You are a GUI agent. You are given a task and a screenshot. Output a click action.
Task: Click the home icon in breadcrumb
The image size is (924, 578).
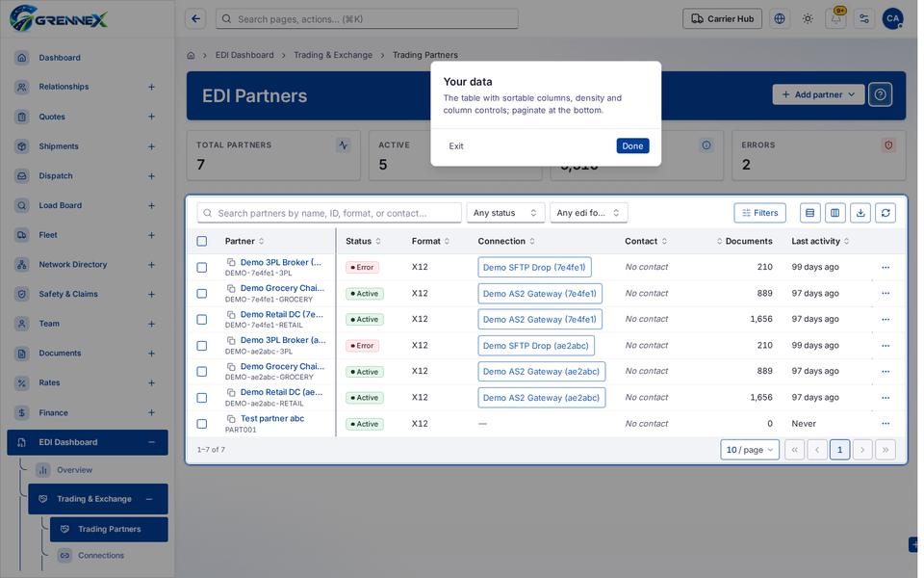pyautogui.click(x=191, y=55)
